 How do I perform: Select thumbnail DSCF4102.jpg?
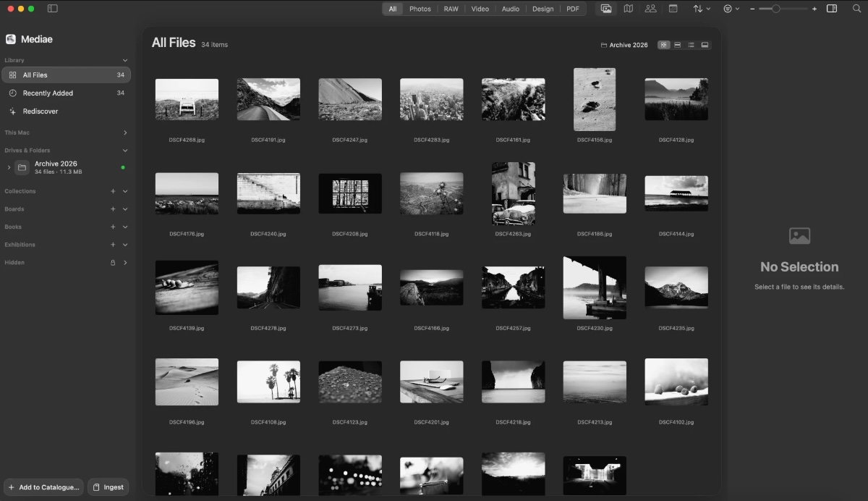click(x=676, y=382)
